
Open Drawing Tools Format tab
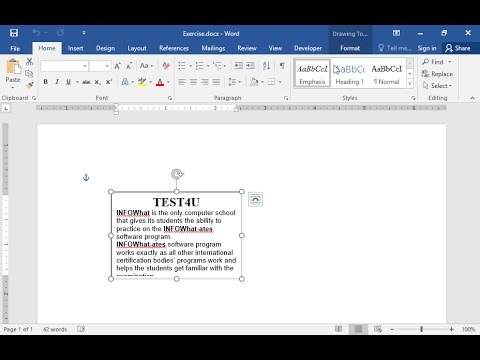tap(350, 48)
